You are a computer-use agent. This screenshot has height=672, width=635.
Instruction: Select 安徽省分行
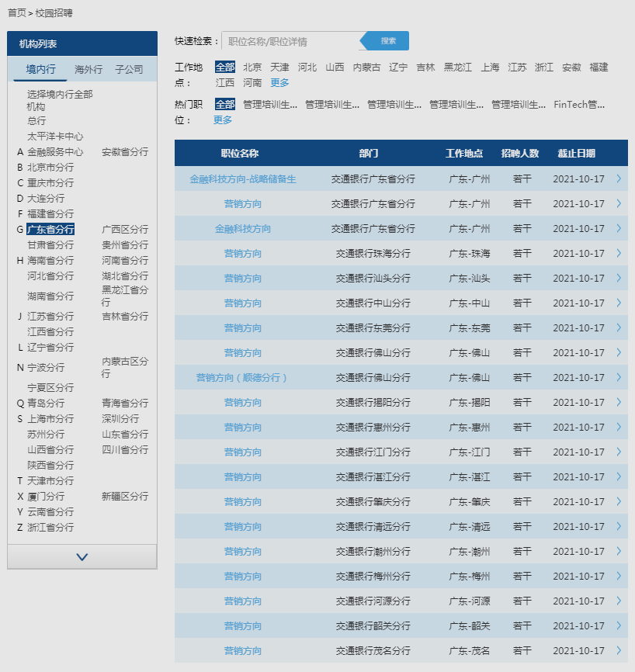125,152
